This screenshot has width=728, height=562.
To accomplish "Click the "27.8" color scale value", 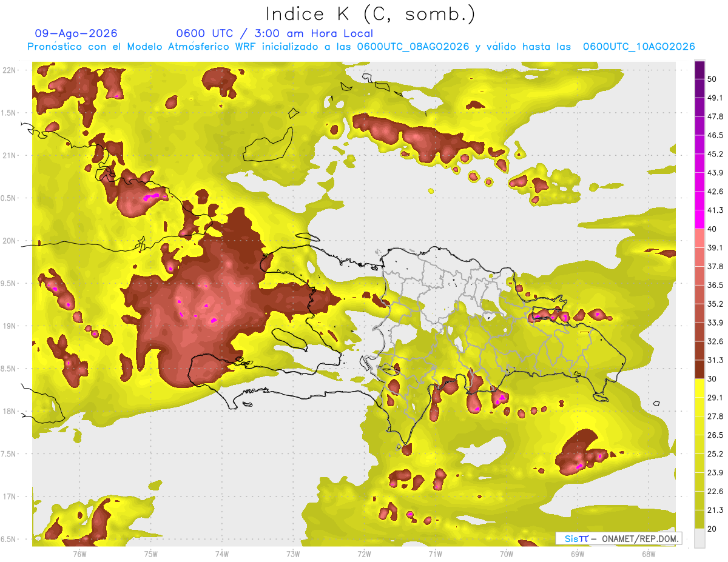I will [x=715, y=416].
